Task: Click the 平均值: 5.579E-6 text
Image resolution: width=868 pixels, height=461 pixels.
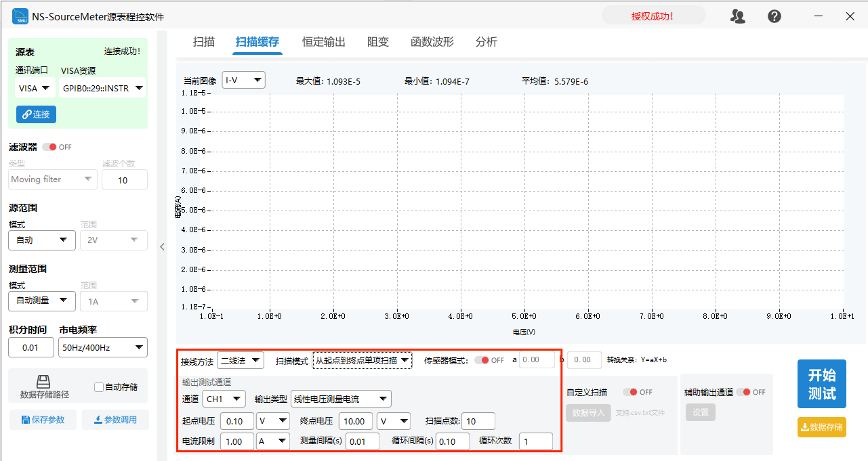Action: click(x=555, y=81)
